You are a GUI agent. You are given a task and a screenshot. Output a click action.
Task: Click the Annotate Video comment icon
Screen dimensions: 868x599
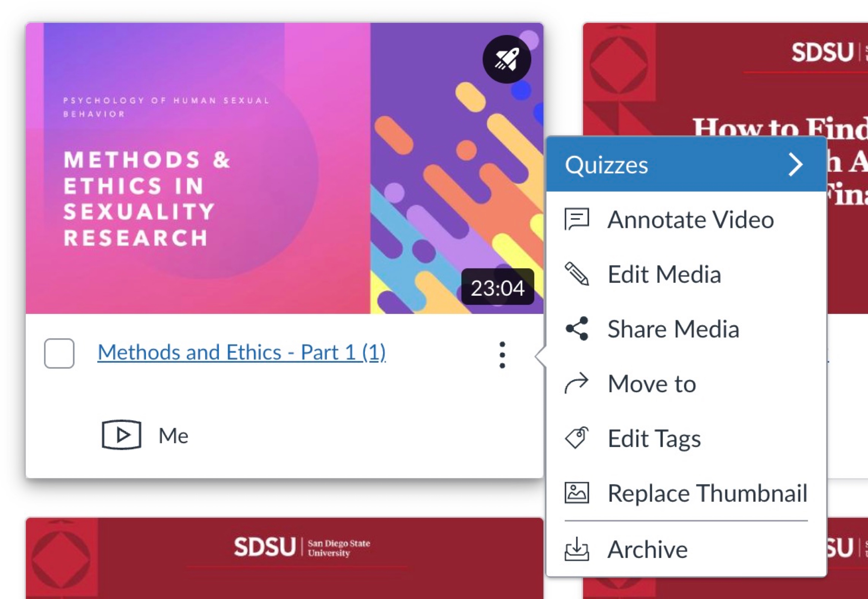576,219
